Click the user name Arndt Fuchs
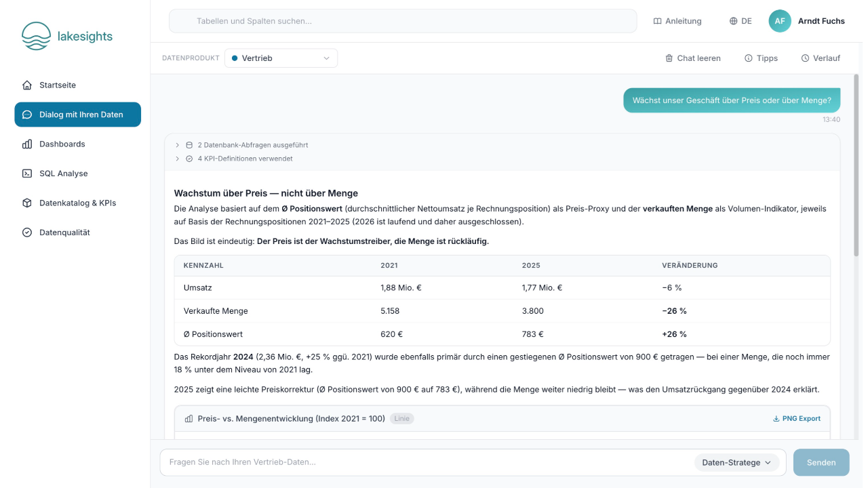This screenshot has width=868, height=488. pos(821,21)
